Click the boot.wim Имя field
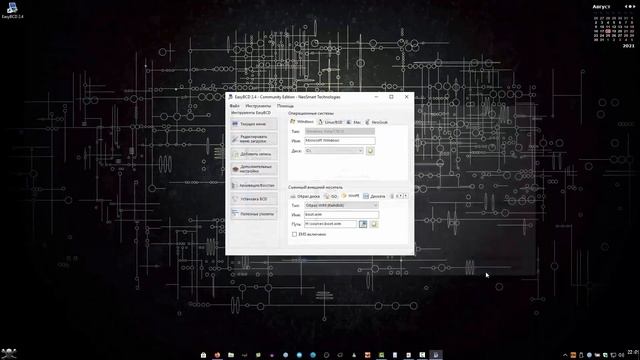This screenshot has height=360, width=640. pyautogui.click(x=342, y=215)
